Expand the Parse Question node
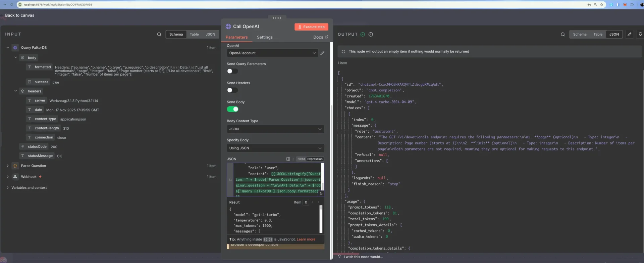Screen dimensions: 644x263 point(8,166)
